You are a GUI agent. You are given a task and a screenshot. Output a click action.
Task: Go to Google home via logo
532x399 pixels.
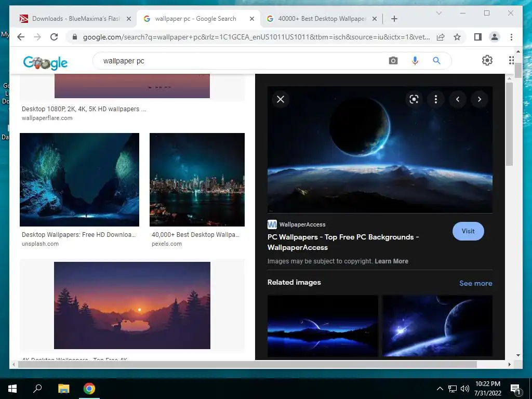(x=45, y=62)
